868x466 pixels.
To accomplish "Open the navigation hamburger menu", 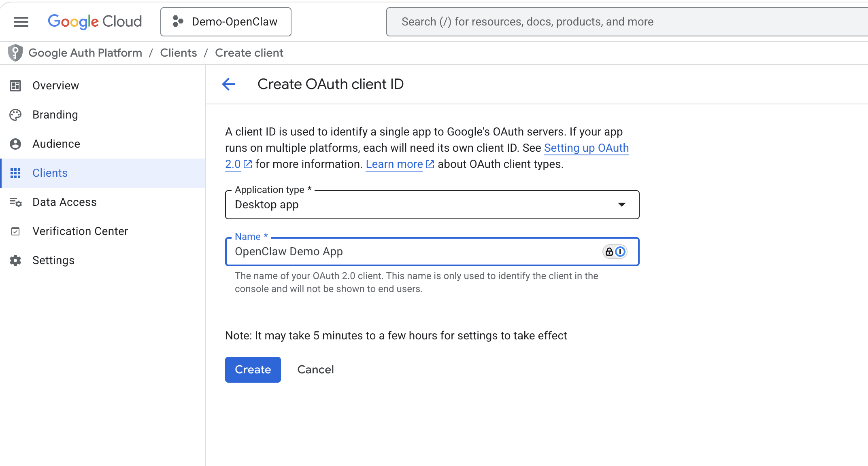I will click(21, 21).
